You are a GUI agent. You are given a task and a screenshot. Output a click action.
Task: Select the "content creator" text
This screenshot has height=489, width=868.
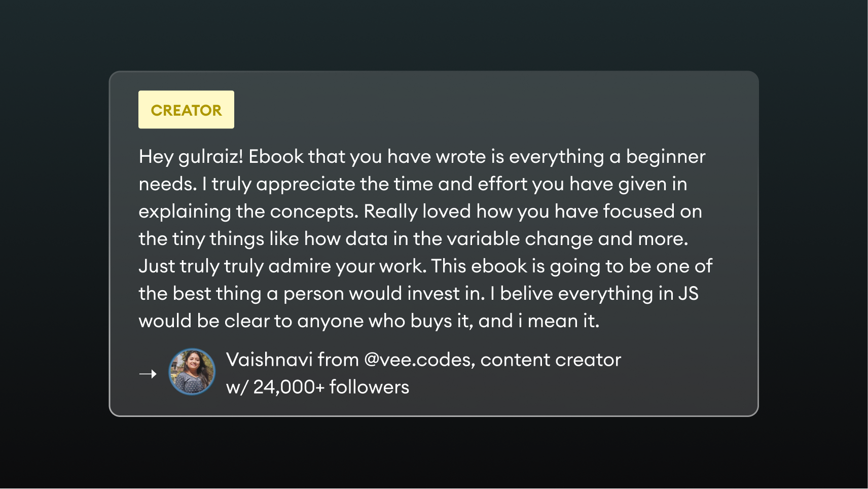(x=551, y=360)
